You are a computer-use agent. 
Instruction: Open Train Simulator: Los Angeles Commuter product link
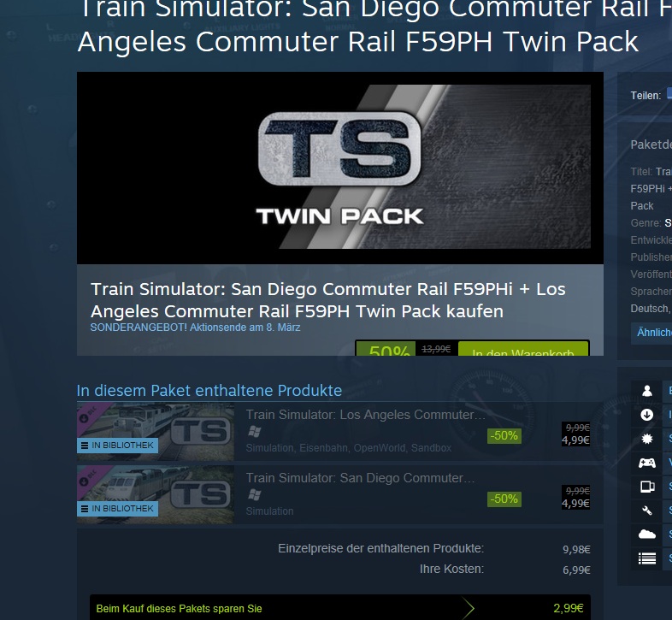366,415
